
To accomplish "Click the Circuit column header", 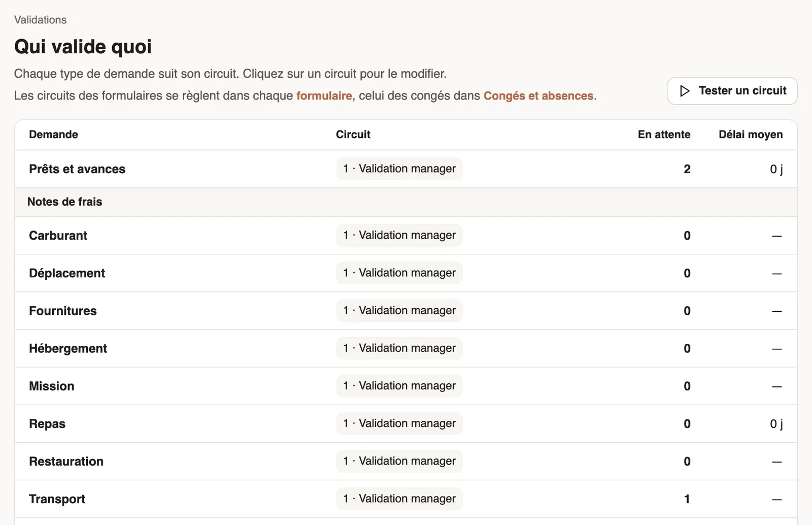I will point(353,135).
